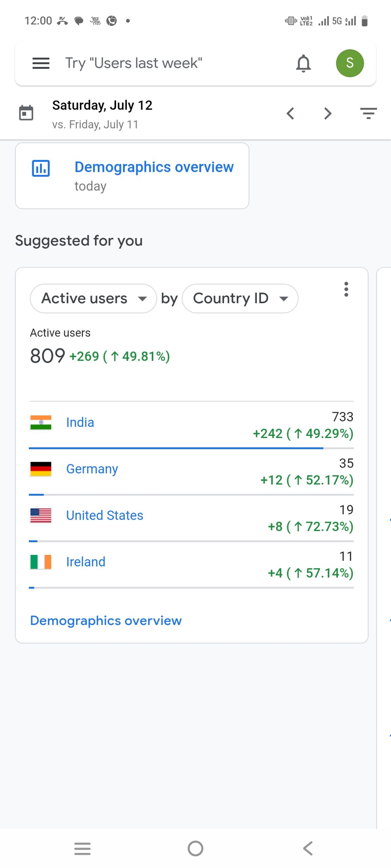Open Demographics overview link at card bottom
391x868 pixels.
click(106, 620)
